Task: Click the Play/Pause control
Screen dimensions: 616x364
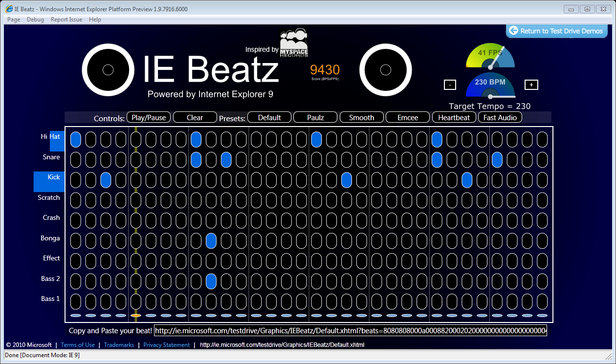Action: click(149, 117)
